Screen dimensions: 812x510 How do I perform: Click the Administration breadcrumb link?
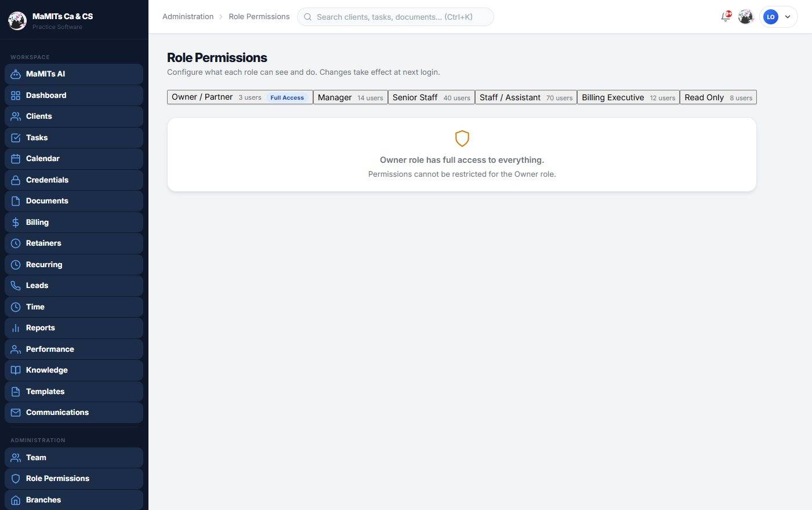188,17
